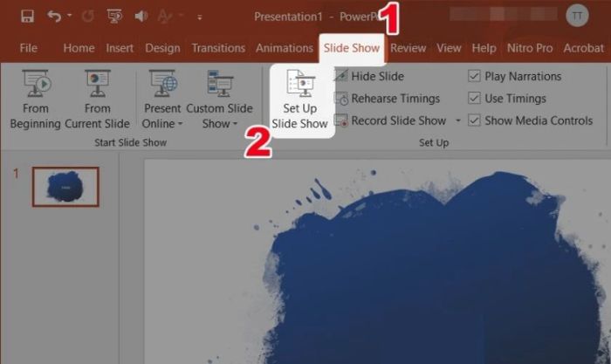The image size is (611, 364).
Task: Click the speaker sound icon in toolbar
Action: point(141,16)
